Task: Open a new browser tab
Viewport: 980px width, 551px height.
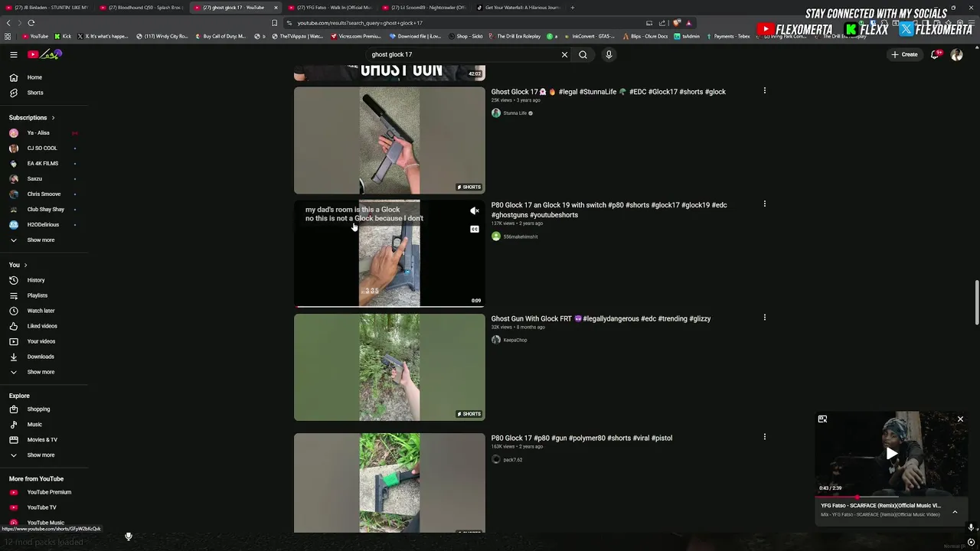Action: (x=572, y=8)
